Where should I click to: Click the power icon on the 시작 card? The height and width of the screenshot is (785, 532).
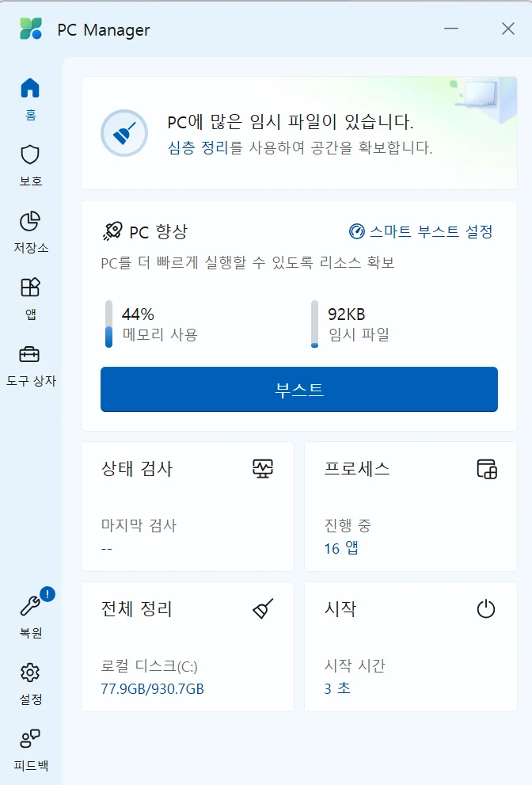486,610
